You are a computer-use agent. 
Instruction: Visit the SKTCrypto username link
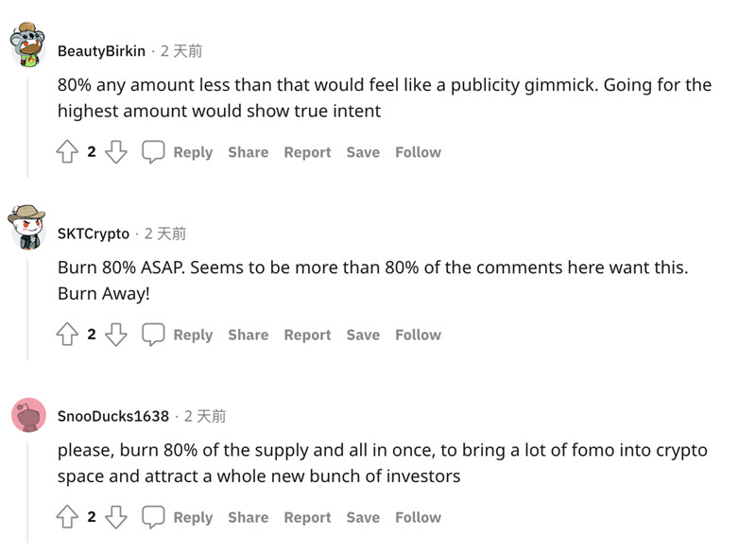(x=94, y=234)
